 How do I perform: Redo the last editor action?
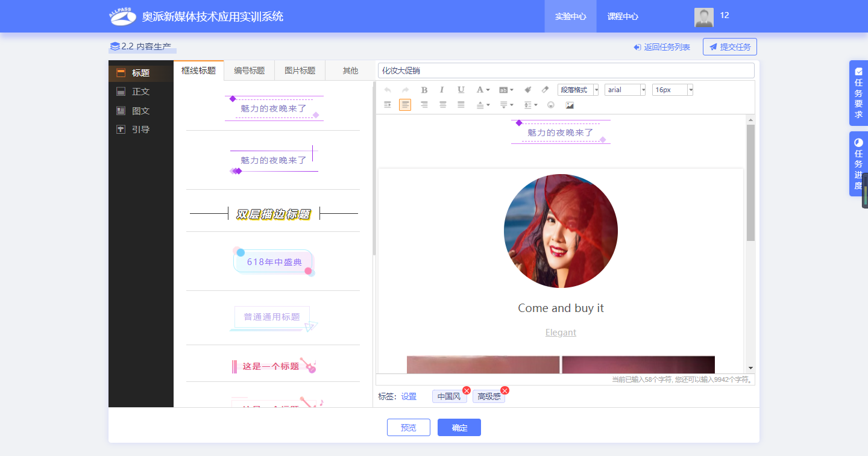tap(406, 90)
